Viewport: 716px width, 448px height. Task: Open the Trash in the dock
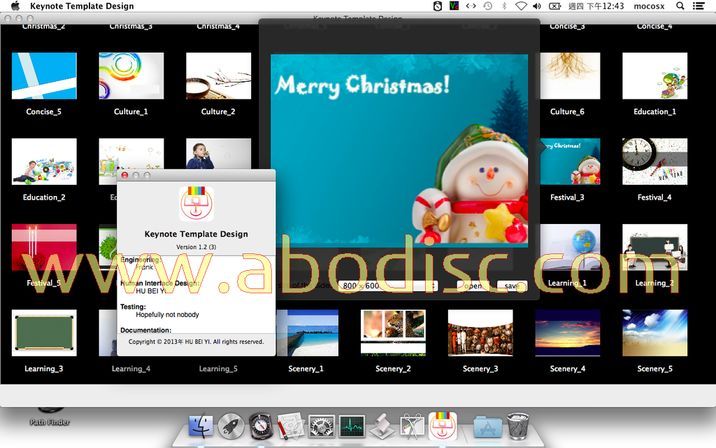click(517, 428)
